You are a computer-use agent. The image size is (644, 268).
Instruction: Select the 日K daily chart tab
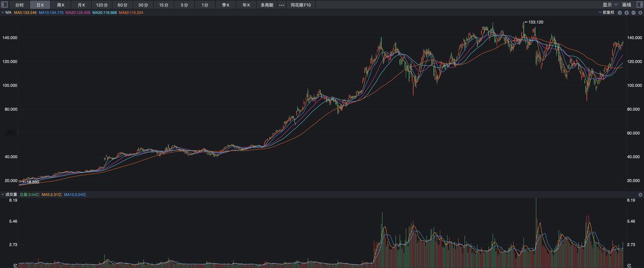(40, 5)
